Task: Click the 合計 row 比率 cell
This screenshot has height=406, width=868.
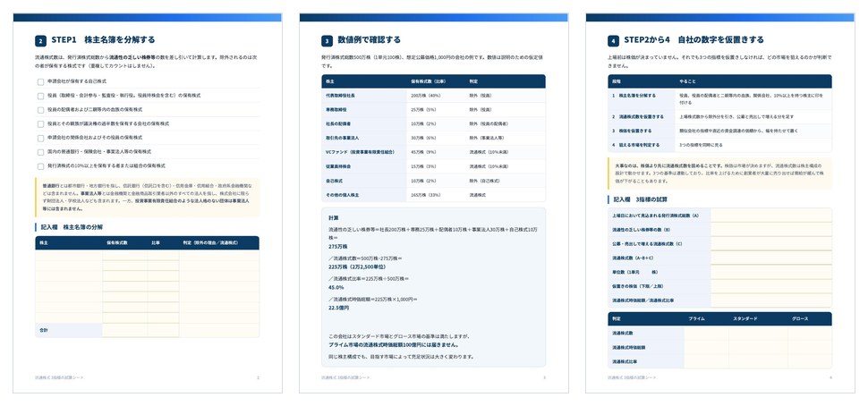Action: tap(163, 330)
